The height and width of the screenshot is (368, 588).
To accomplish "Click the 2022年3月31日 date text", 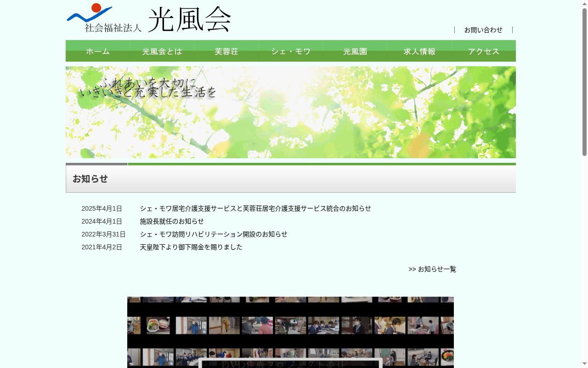I will [104, 234].
